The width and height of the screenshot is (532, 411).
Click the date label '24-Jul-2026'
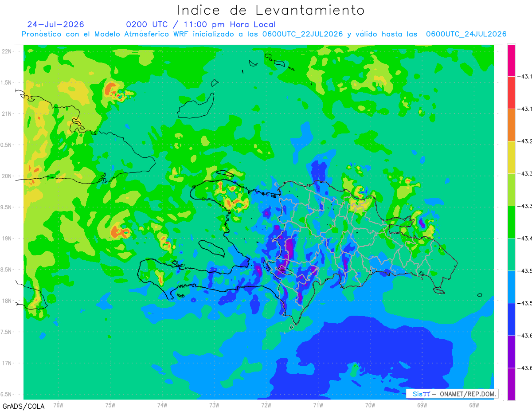point(55,24)
